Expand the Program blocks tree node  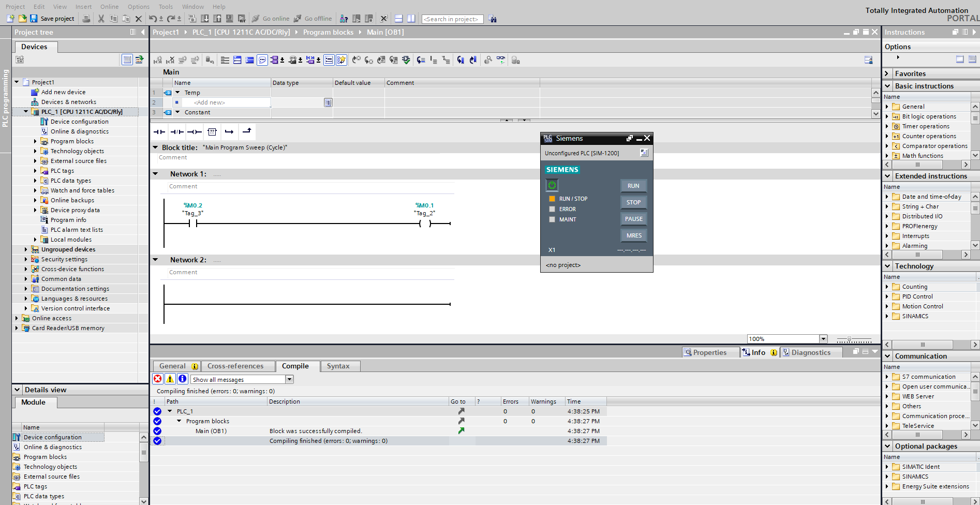pyautogui.click(x=35, y=141)
